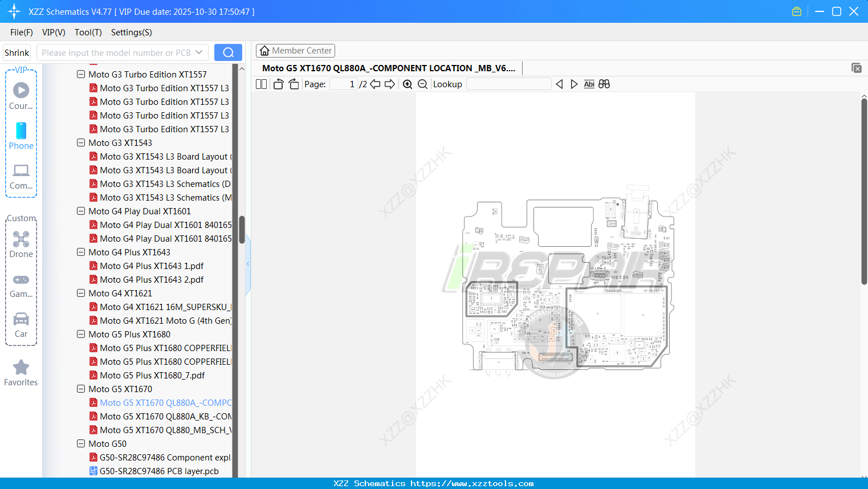Open the binoculars advanced search tool
The image size is (868, 489).
coord(604,84)
